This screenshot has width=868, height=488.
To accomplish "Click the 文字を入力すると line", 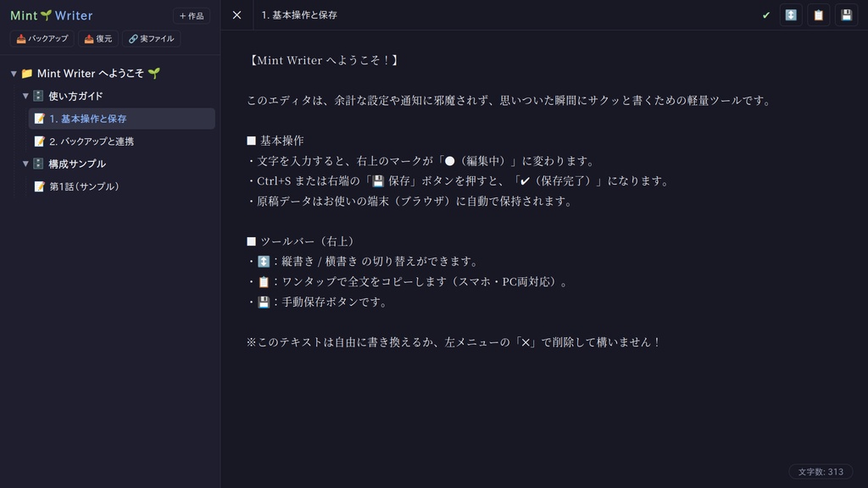I will click(422, 161).
